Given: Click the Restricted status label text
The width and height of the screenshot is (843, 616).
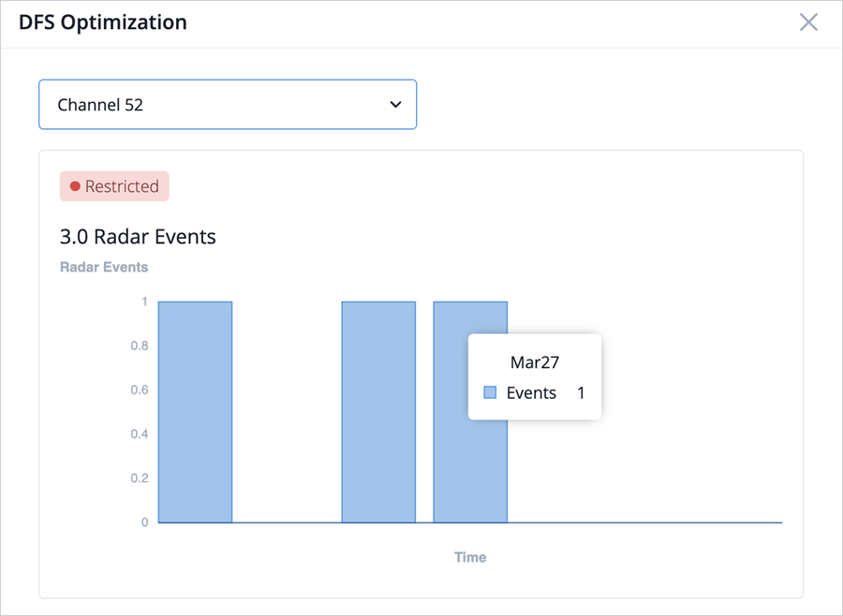Looking at the screenshot, I should click(122, 186).
